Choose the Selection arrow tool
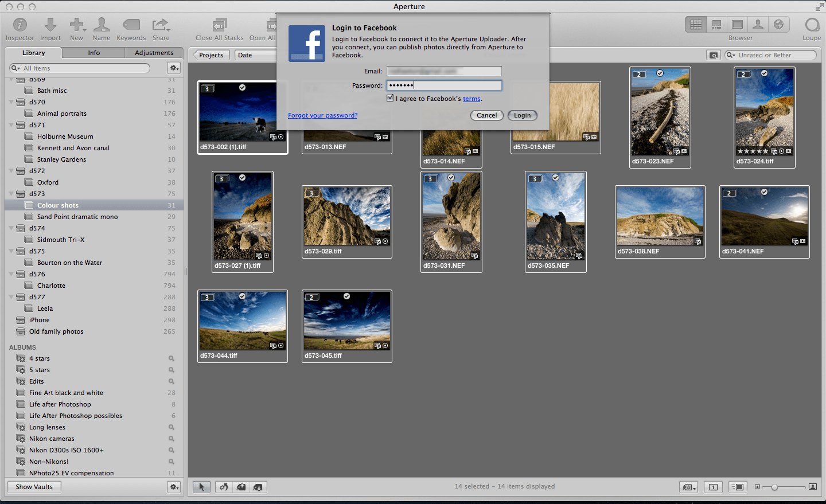This screenshot has height=504, width=826. click(x=201, y=487)
